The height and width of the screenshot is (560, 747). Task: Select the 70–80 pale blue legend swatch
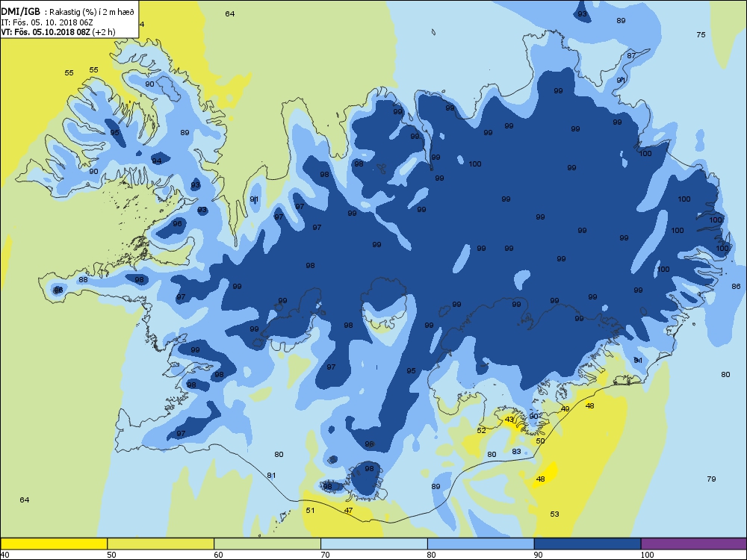point(374,544)
